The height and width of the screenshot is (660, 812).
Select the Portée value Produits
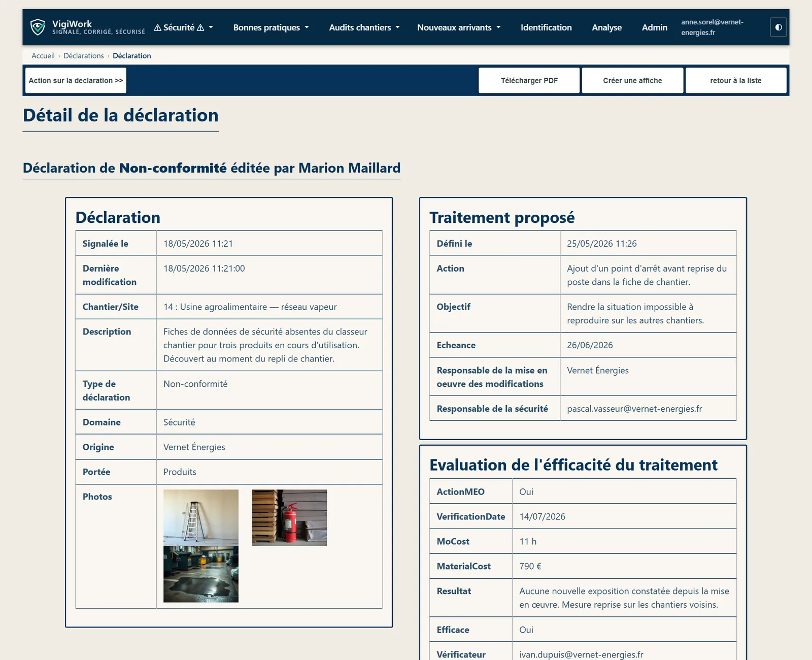coord(180,472)
